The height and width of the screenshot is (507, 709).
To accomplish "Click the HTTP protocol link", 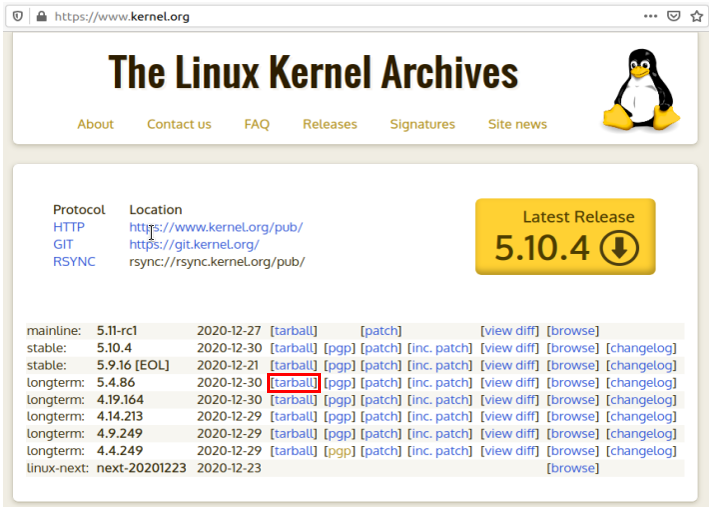I will pos(69,227).
